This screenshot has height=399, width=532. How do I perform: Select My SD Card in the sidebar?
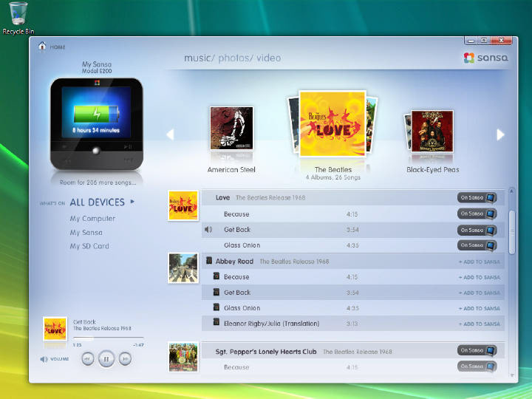coord(89,246)
